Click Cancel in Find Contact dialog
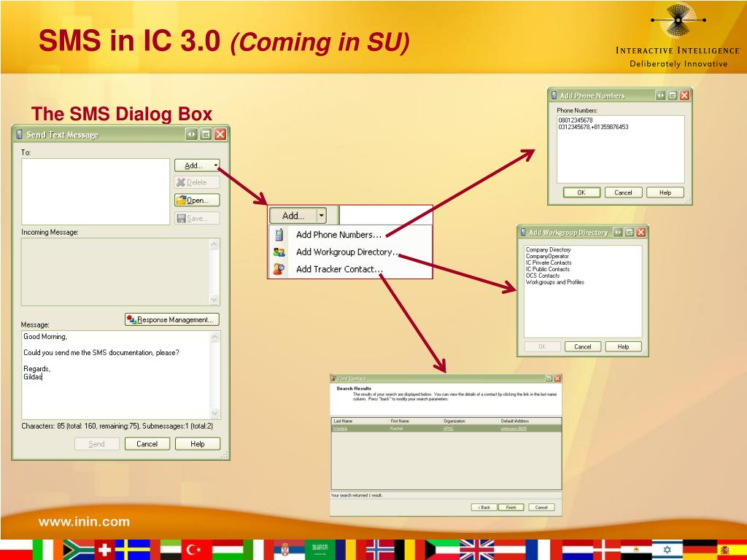Image resolution: width=747 pixels, height=560 pixels. 542,507
